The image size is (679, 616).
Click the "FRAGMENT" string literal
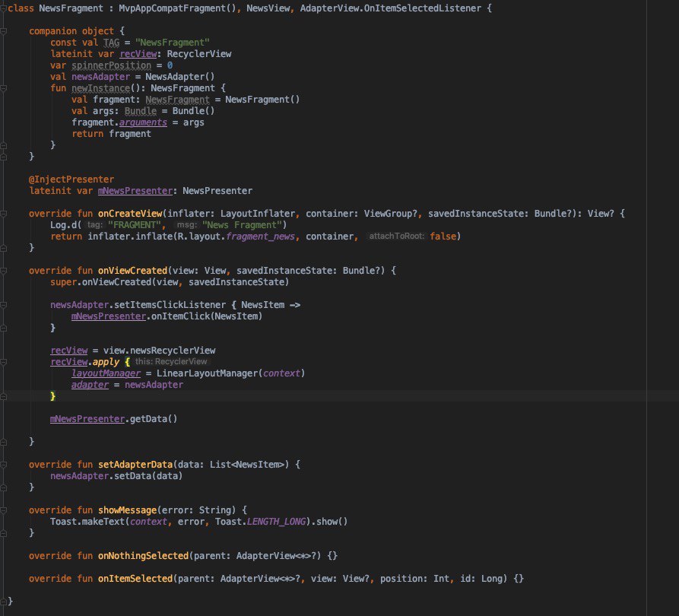pos(135,225)
